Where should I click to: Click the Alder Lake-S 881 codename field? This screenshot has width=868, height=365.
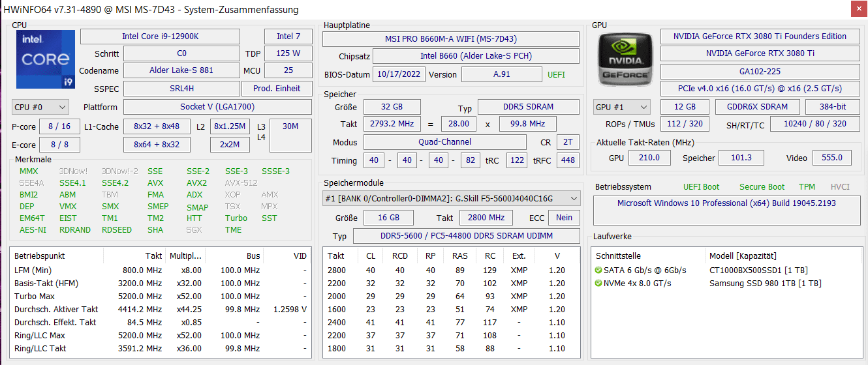coord(181,70)
